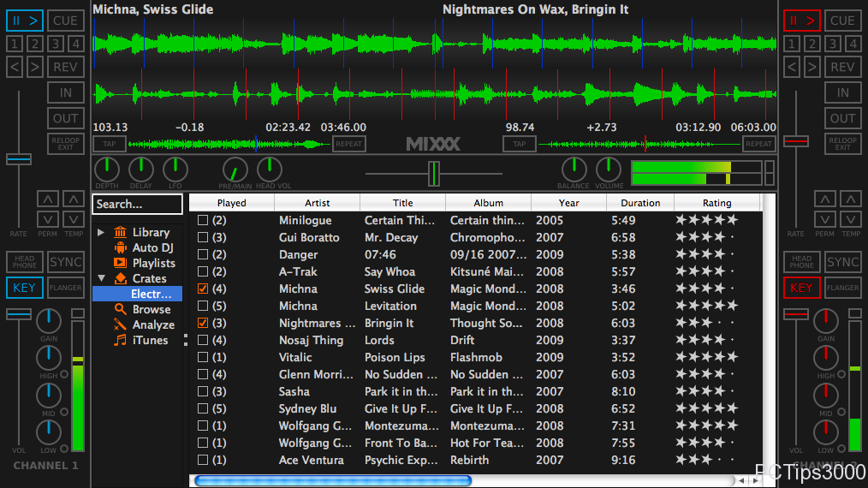Click the HEAD VOL knob
Screen dimensions: 868x488
[x=270, y=170]
